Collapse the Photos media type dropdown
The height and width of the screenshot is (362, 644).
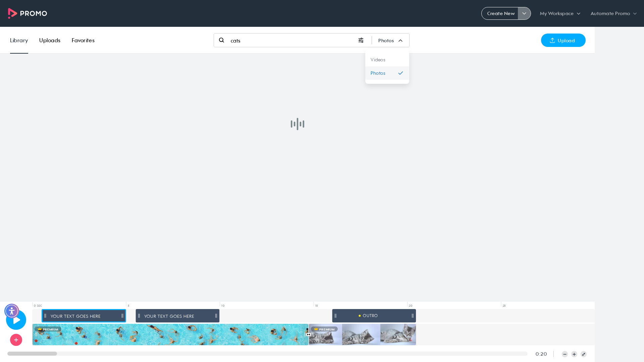[390, 41]
